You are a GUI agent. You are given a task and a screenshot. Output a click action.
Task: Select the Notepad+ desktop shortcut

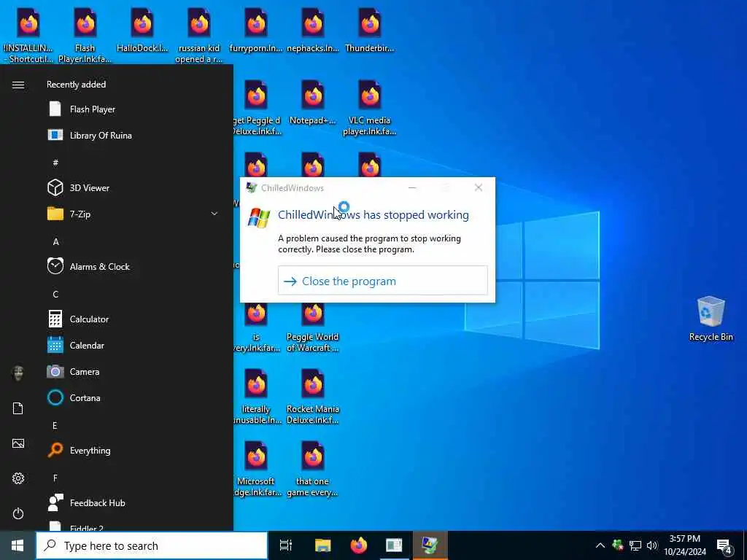click(x=312, y=102)
